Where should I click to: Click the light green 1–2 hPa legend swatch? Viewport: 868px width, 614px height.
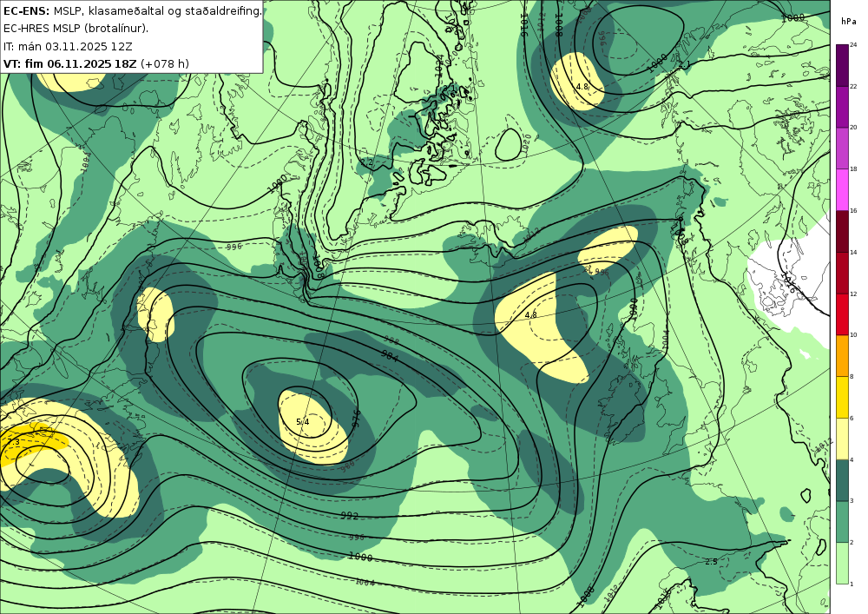coord(842,563)
